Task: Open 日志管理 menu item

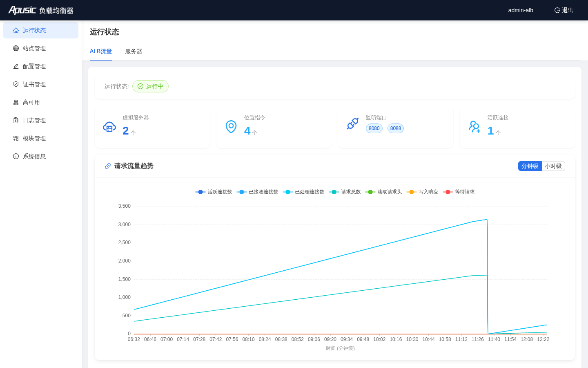Action: pyautogui.click(x=41, y=120)
